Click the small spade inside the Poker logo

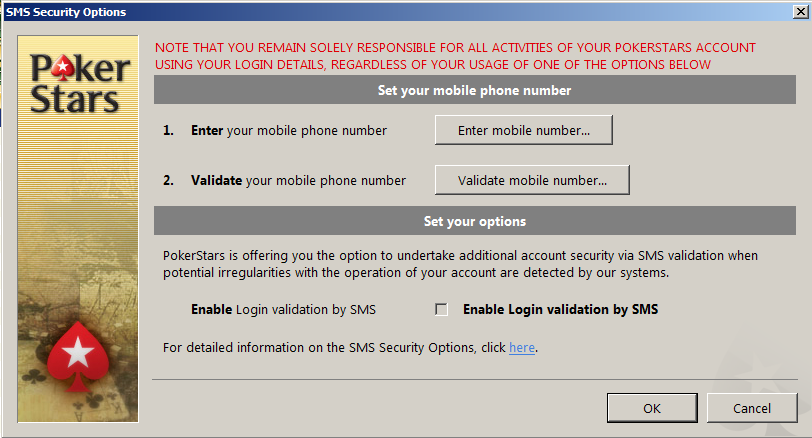pos(63,69)
